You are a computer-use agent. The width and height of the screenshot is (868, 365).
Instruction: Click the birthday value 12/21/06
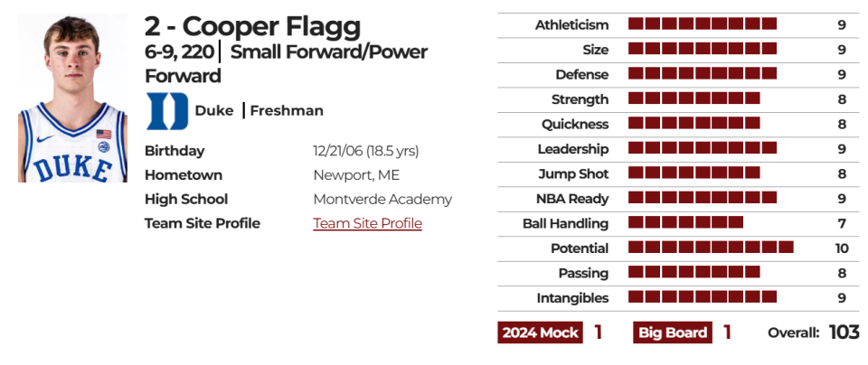tap(338, 151)
